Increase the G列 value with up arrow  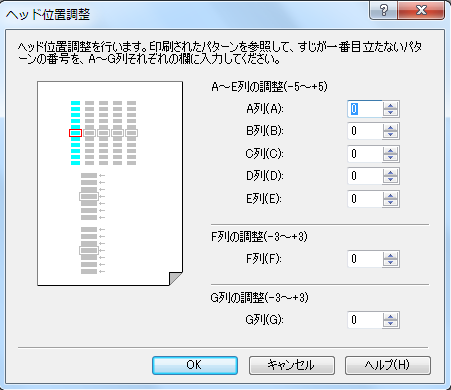point(390,316)
